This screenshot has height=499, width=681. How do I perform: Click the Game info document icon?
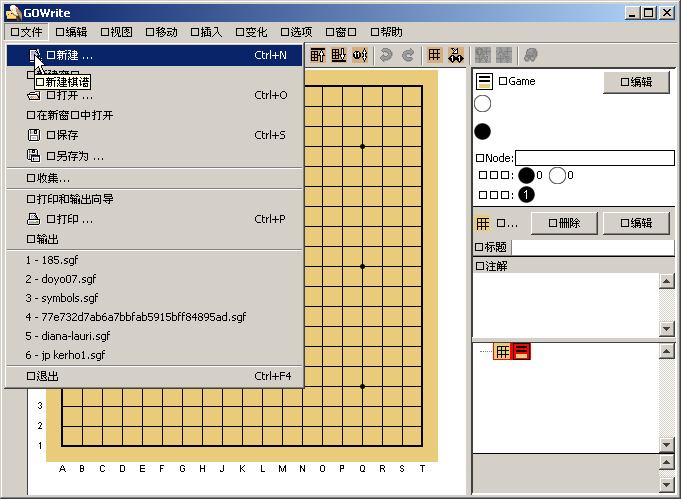(484, 81)
